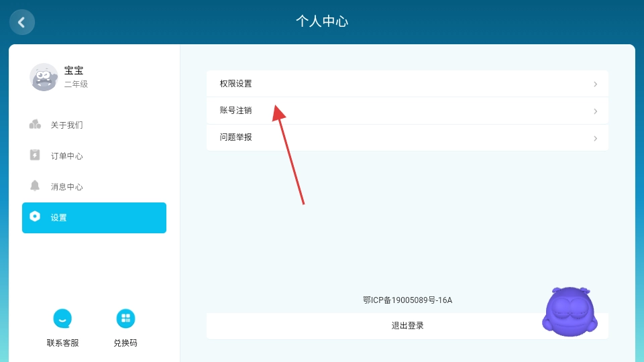Tap the purple mascot character
644x362 pixels.
pyautogui.click(x=570, y=311)
